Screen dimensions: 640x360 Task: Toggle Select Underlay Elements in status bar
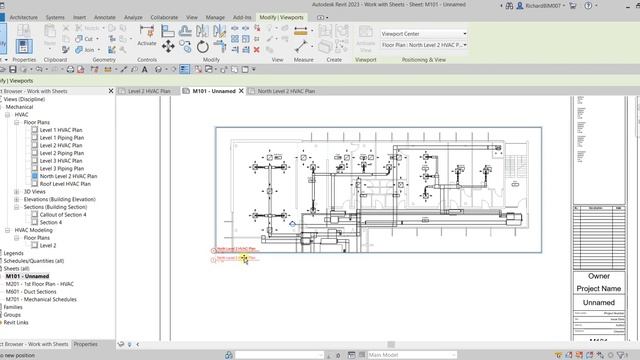coord(569,355)
